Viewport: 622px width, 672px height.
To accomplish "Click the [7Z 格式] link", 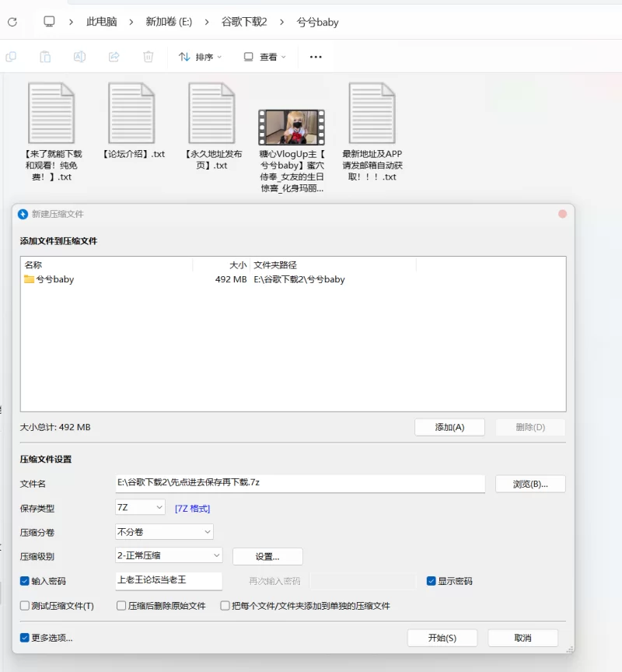I will tap(192, 509).
